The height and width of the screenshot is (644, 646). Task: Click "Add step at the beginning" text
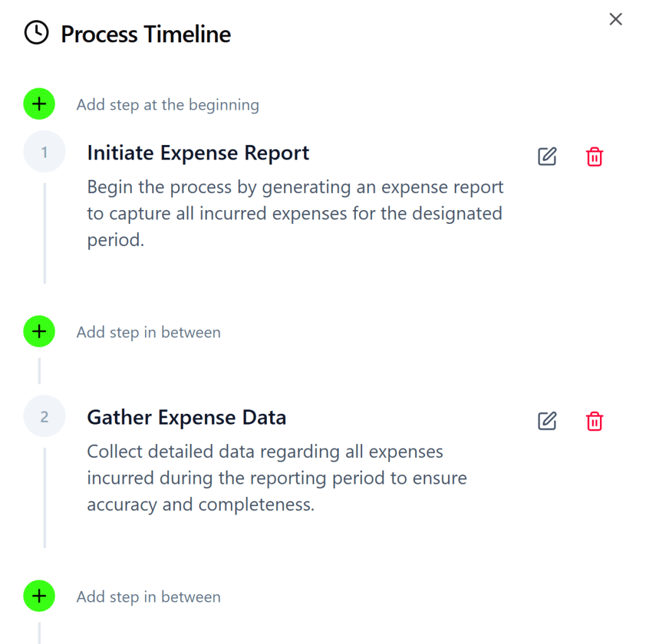point(168,105)
